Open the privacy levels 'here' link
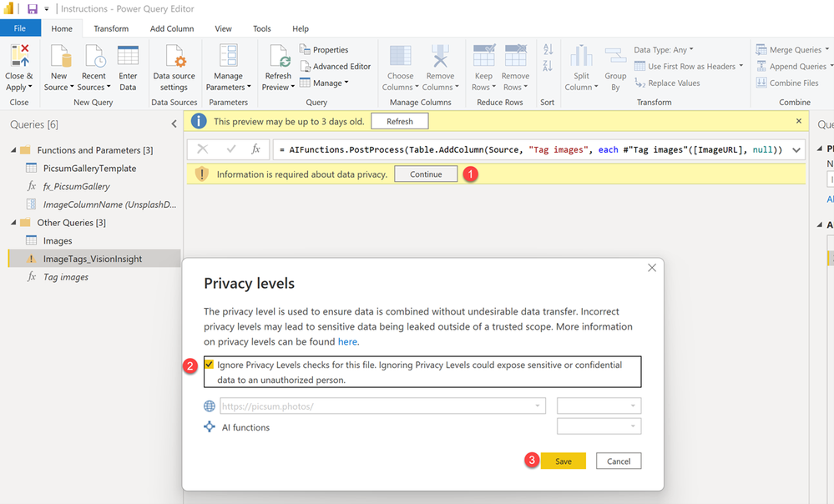 (347, 342)
